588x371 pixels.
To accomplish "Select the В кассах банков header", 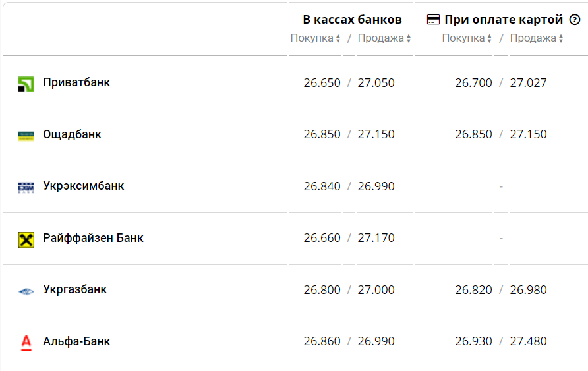I will point(352,20).
